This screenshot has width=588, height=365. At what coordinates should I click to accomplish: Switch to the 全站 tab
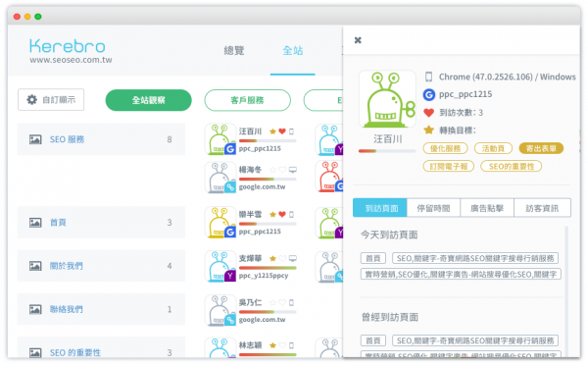point(292,50)
